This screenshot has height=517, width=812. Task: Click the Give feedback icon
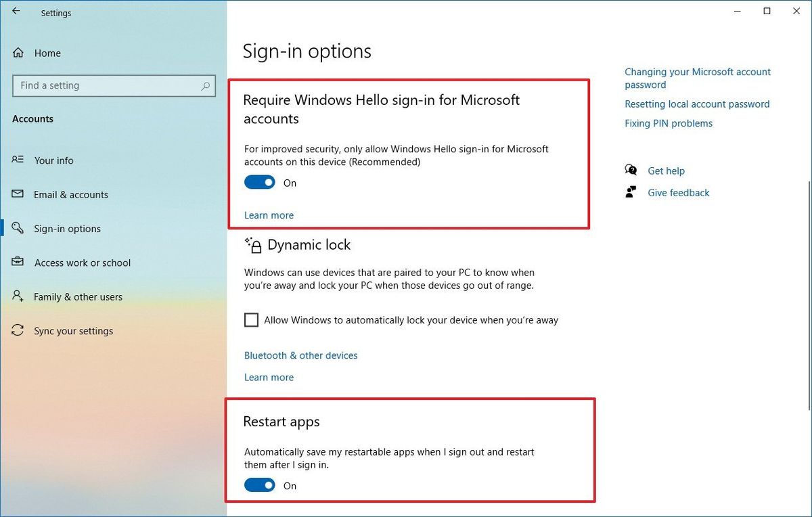pos(631,192)
